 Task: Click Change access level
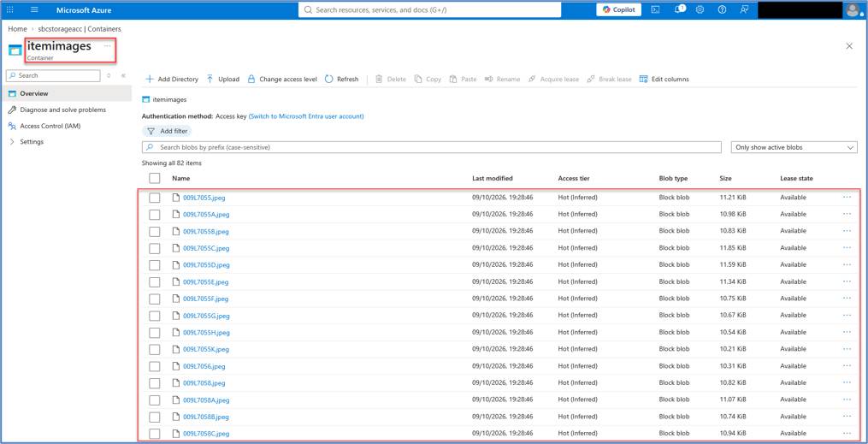(x=281, y=80)
